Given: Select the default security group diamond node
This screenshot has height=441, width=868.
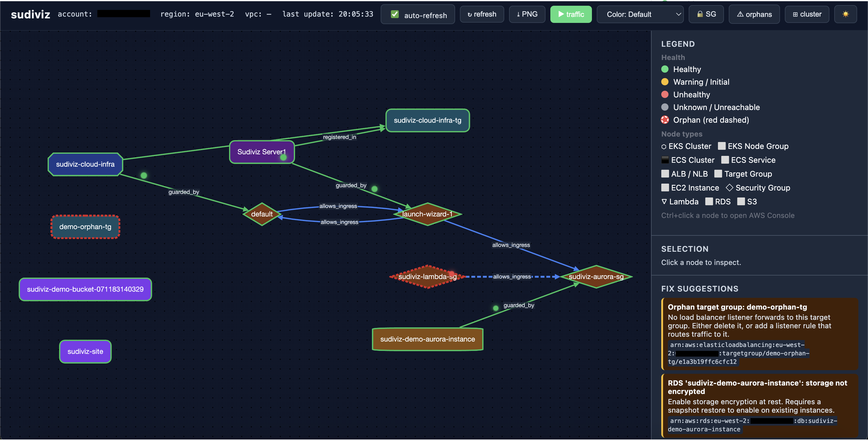Looking at the screenshot, I should coord(262,214).
